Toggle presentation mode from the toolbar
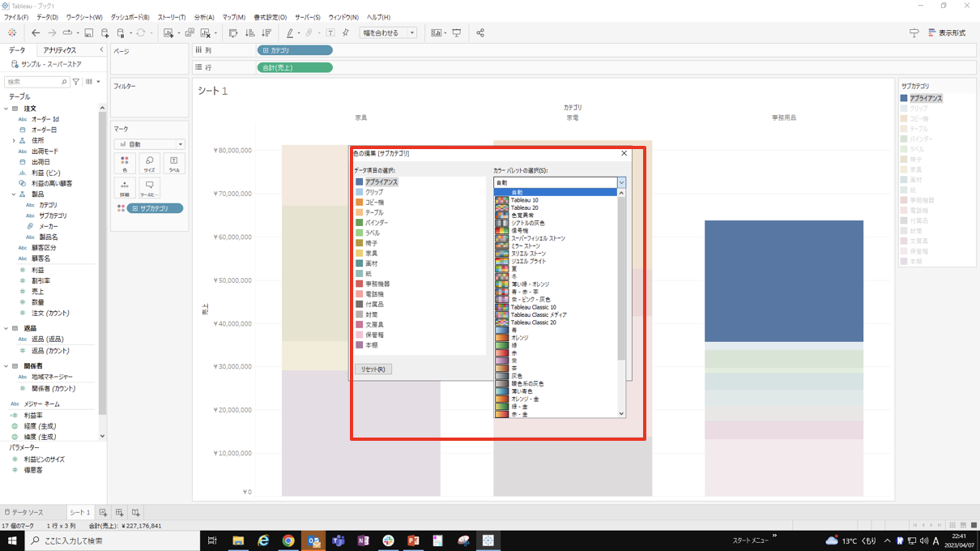Screen dimensions: 980x551 tap(458, 32)
